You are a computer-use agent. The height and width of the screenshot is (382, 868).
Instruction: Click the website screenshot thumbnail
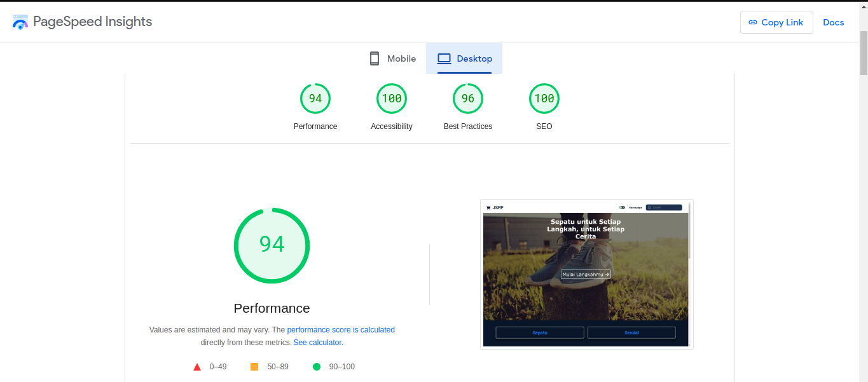587,274
